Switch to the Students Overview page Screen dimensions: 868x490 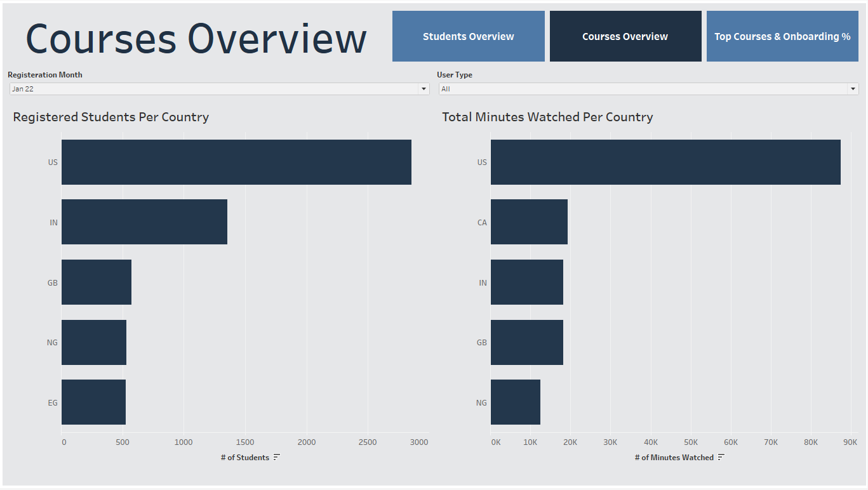468,36
